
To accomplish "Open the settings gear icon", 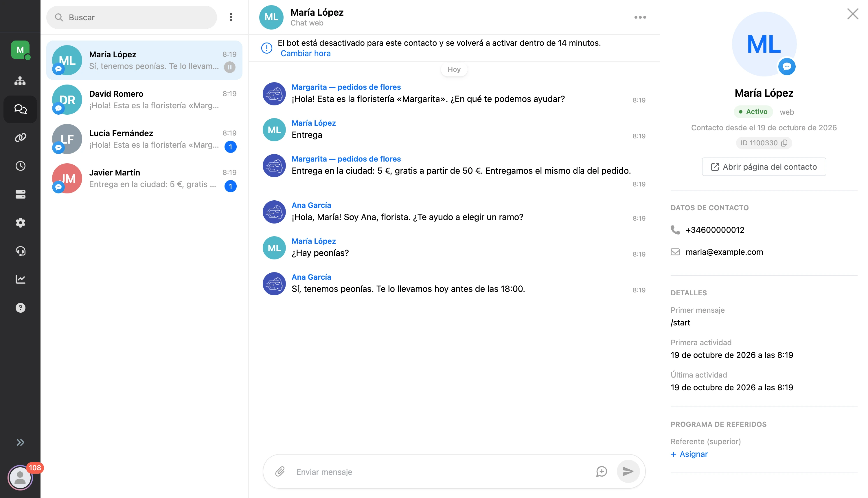I will click(x=20, y=223).
